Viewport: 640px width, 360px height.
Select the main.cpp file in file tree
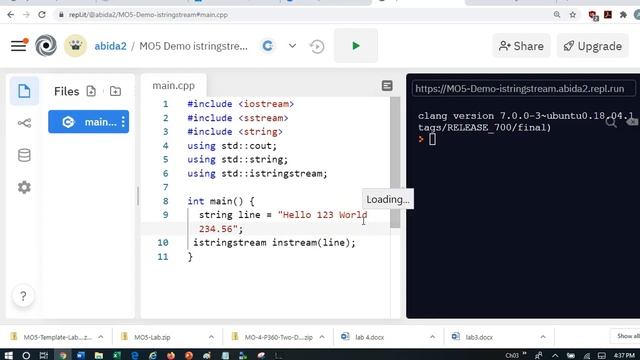point(88,122)
